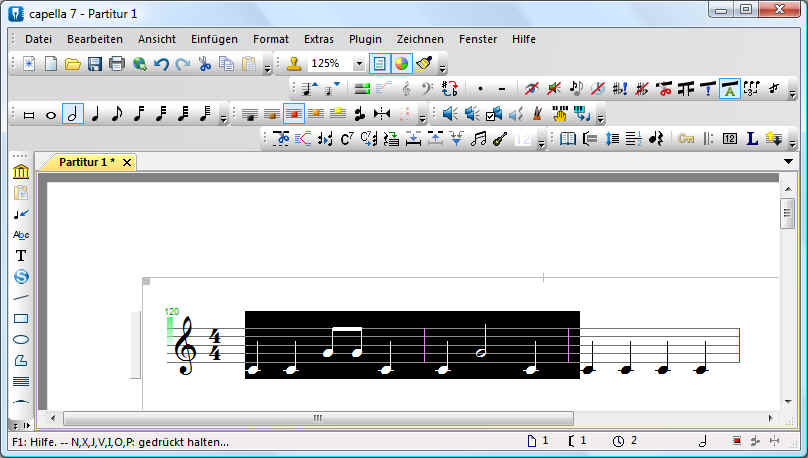
Task: Choose the rectangle drawing tool
Action: (20, 319)
